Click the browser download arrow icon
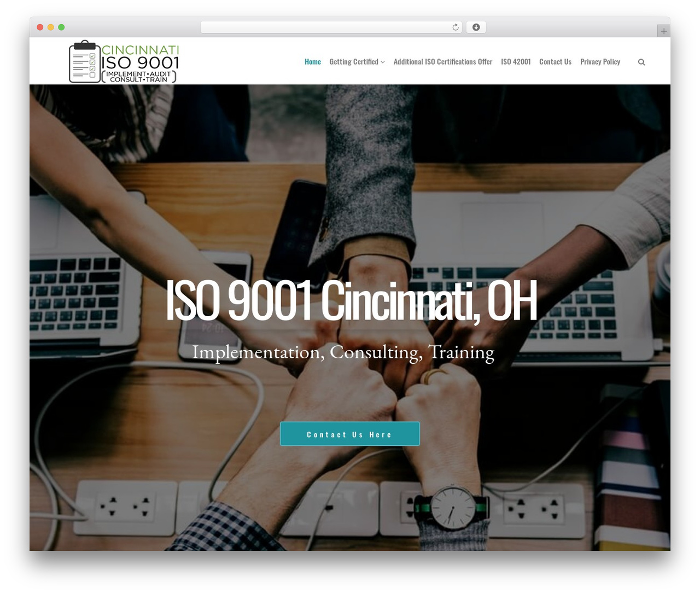Viewport: 700px width, 593px height. pyautogui.click(x=476, y=27)
